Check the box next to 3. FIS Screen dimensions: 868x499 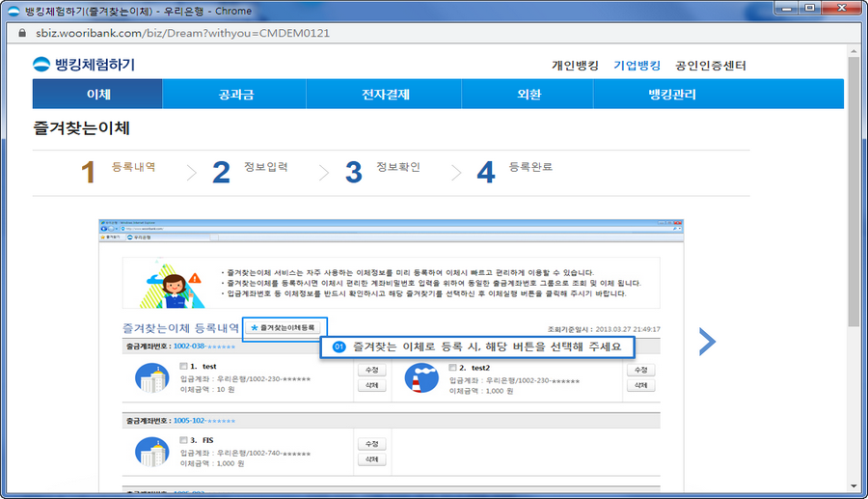[183, 440]
